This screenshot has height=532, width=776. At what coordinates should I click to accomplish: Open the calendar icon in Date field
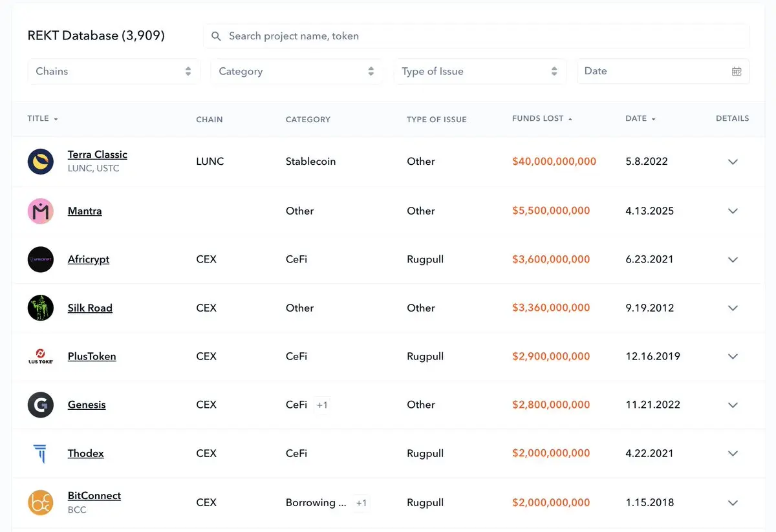(x=736, y=71)
